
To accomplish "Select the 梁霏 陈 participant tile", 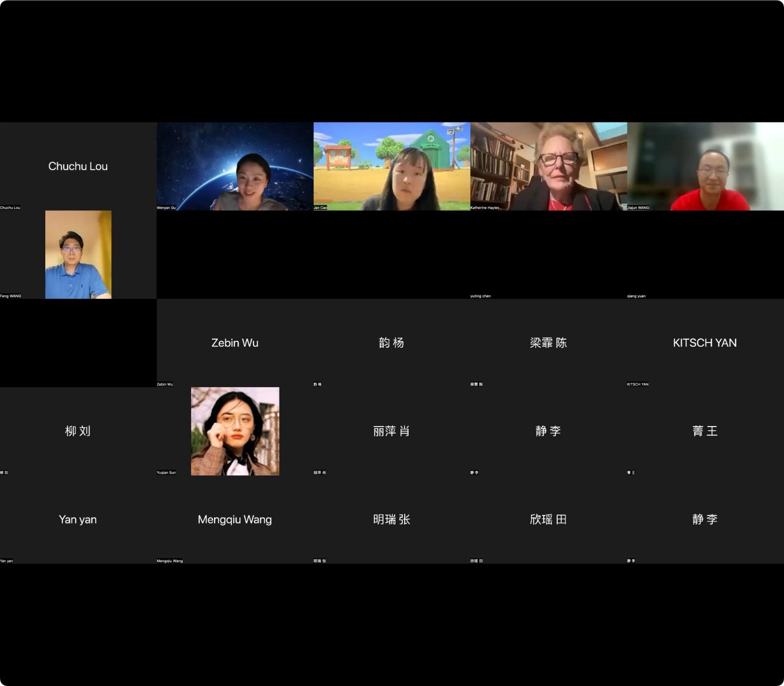I will [548, 343].
